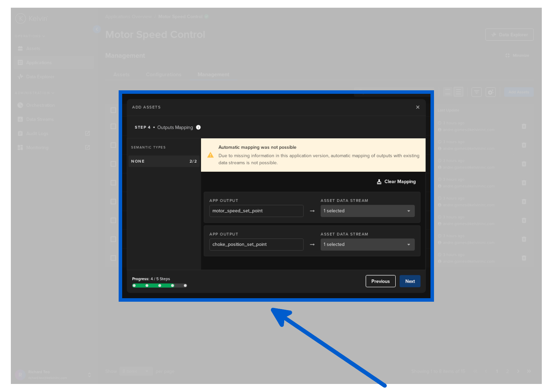This screenshot has height=392, width=553.
Task: Open the table filter icon
Action: pyautogui.click(x=476, y=92)
